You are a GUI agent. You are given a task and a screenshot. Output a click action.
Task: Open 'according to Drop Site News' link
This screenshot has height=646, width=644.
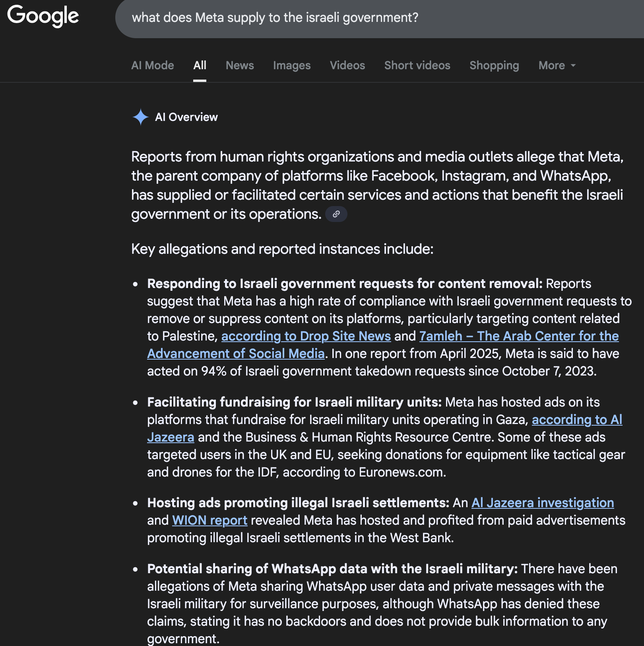(x=306, y=336)
